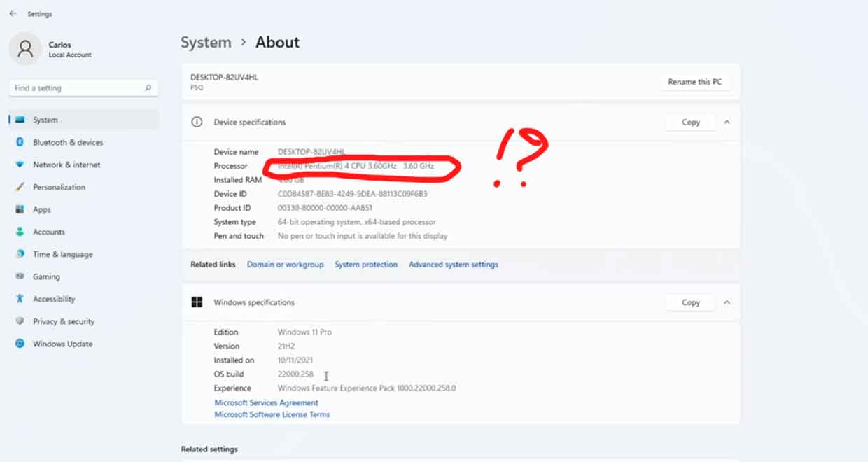The height and width of the screenshot is (462, 868).
Task: Open Bluetooth & devices settings
Action: [x=68, y=142]
